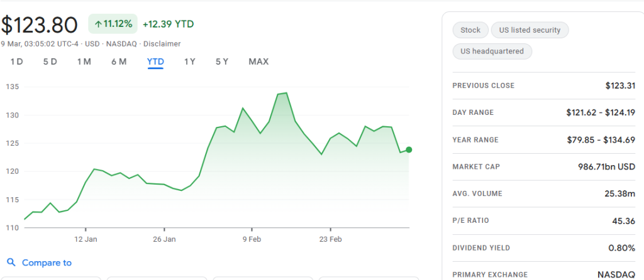Click the AVG. VOLUME label
Viewport: 644px width, 280px height.
tap(477, 193)
